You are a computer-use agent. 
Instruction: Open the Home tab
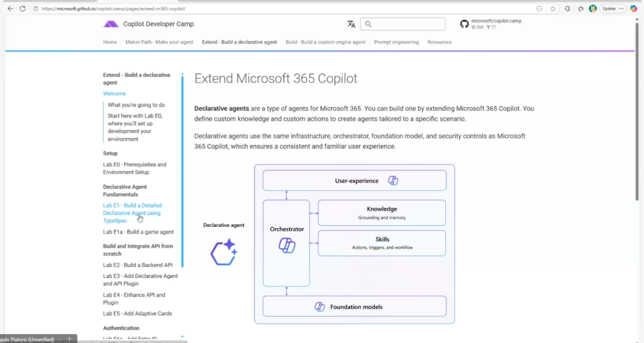tap(109, 42)
